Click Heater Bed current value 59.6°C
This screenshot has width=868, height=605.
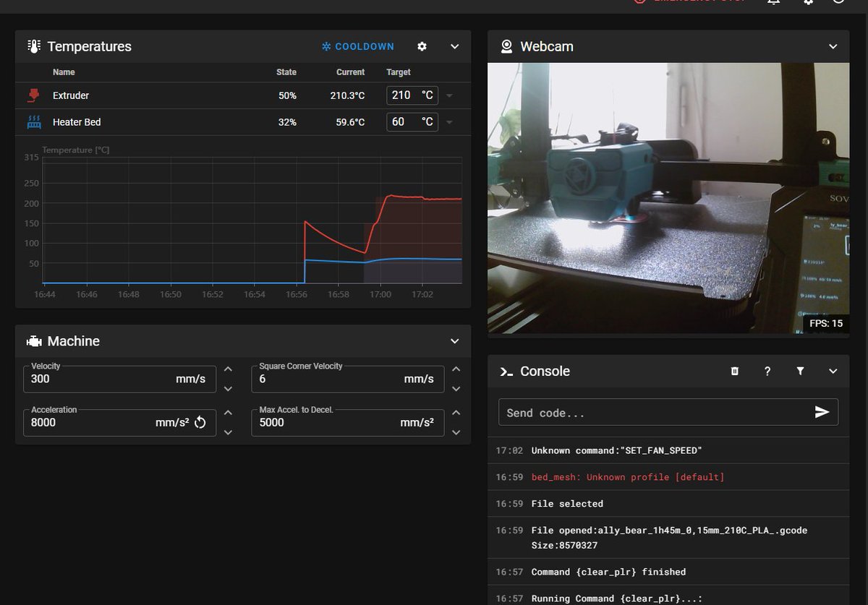coord(350,122)
